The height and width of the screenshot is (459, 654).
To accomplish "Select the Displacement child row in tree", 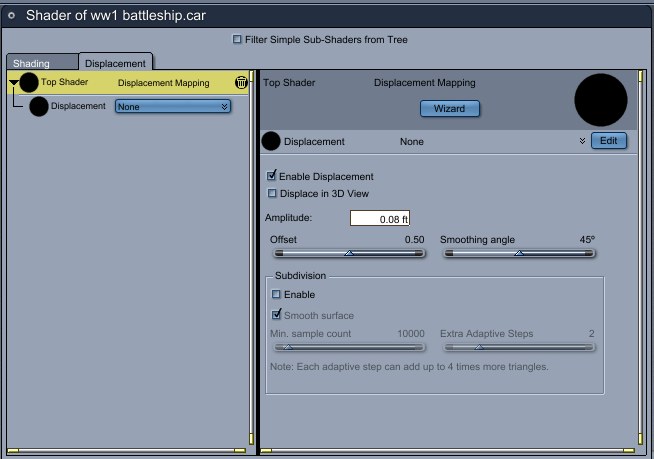I will pos(128,106).
